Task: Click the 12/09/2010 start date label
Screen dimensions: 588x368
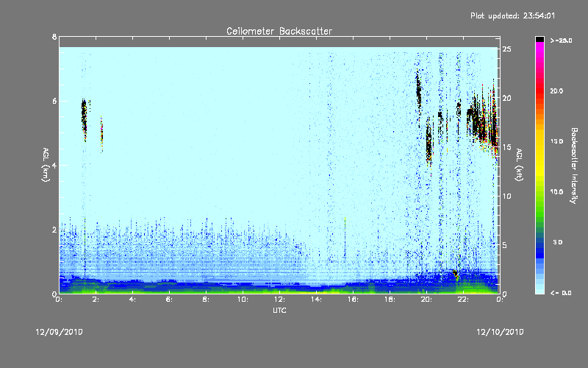Action: (x=60, y=332)
